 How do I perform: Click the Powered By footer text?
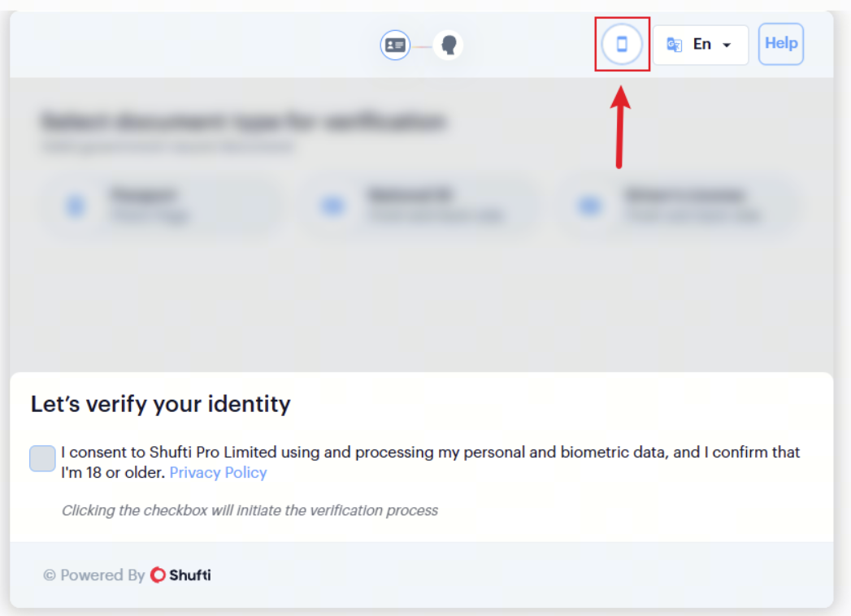(x=102, y=575)
